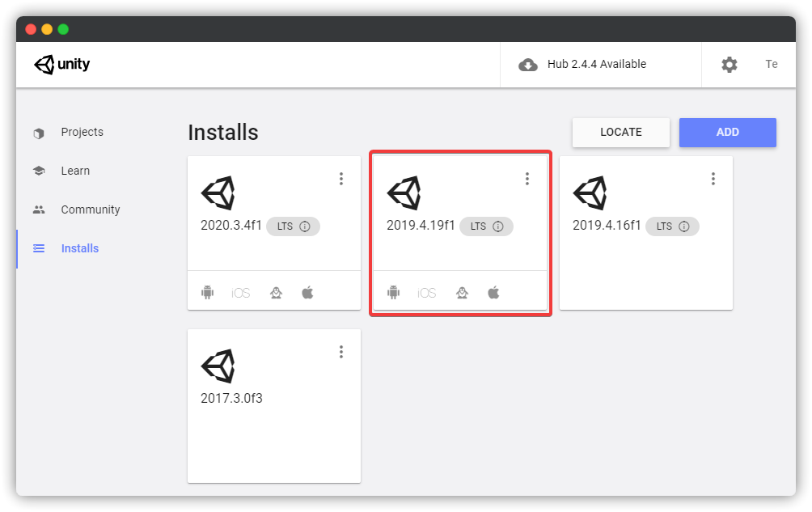
Task: Click iOS module icon on 2019.4.19f1 card
Action: point(426,293)
